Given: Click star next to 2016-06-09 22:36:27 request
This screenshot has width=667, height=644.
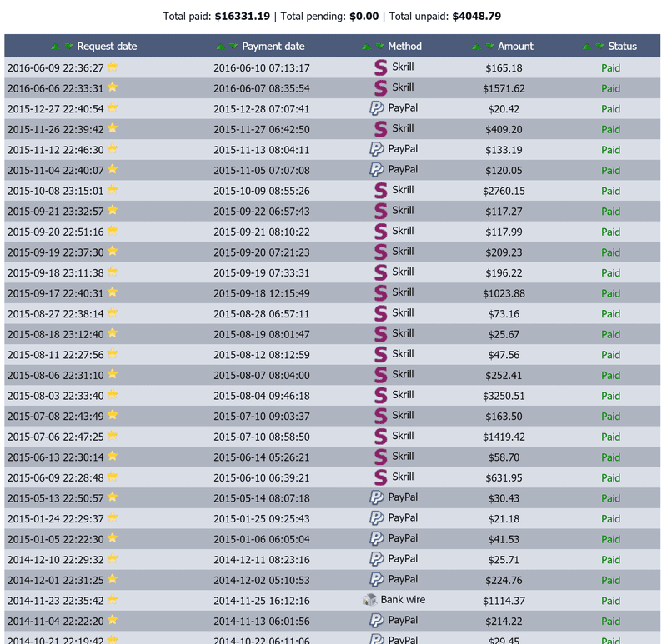Looking at the screenshot, I should [113, 67].
